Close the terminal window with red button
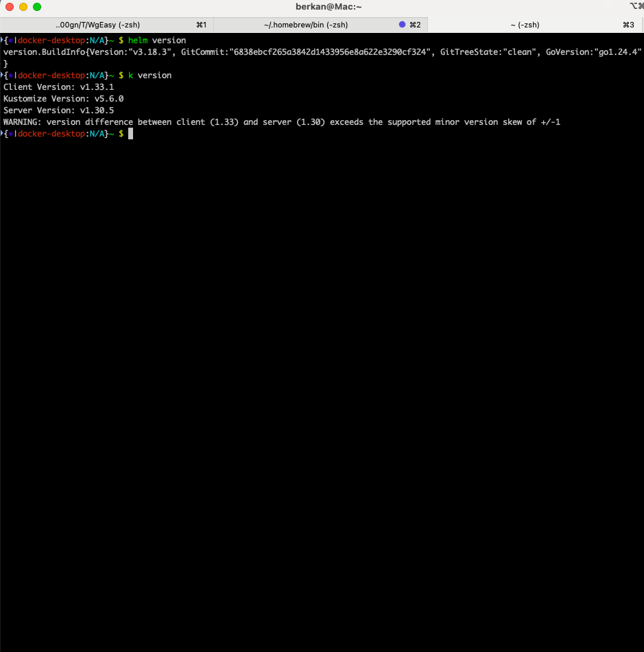The width and height of the screenshot is (644, 652). 10,7
